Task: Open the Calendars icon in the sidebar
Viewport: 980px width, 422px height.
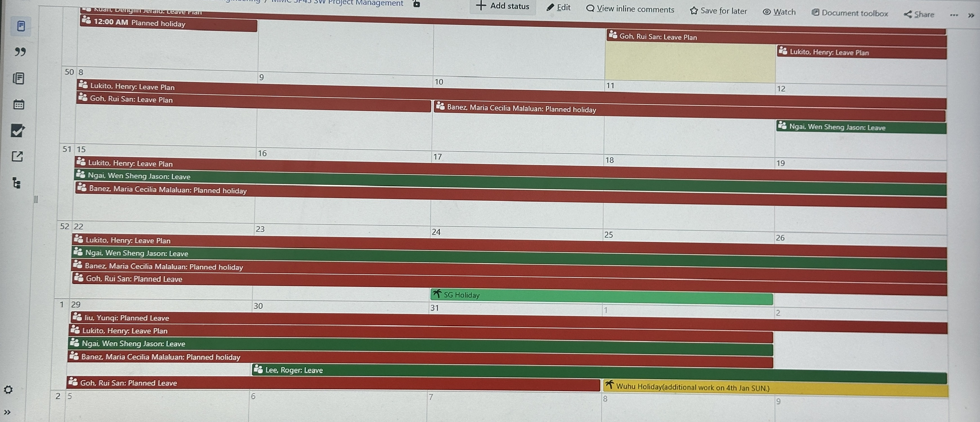Action: click(19, 104)
